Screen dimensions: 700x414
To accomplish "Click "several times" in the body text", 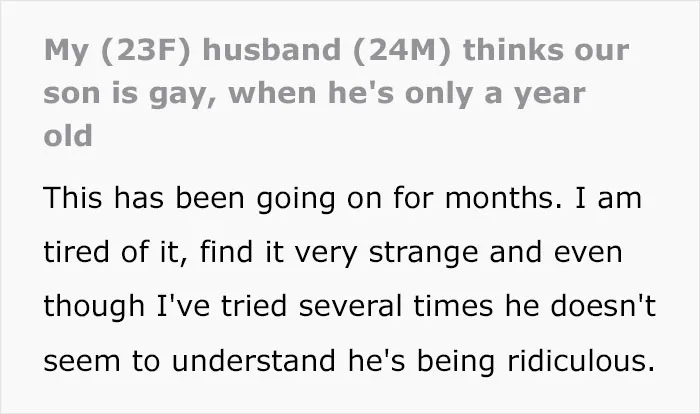I will [x=396, y=306].
